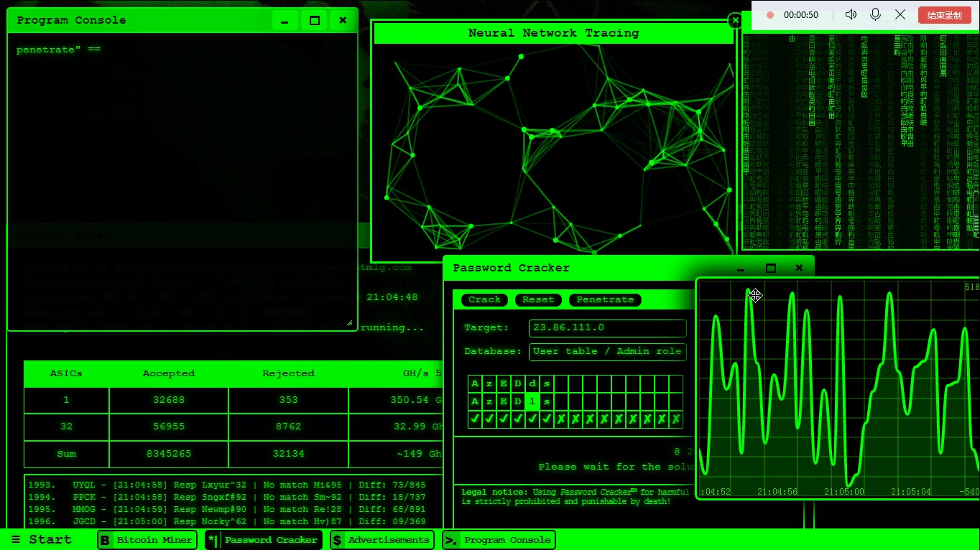Click the graph time label 21:05:04
Screen dimensions: 980x550
(x=911, y=492)
